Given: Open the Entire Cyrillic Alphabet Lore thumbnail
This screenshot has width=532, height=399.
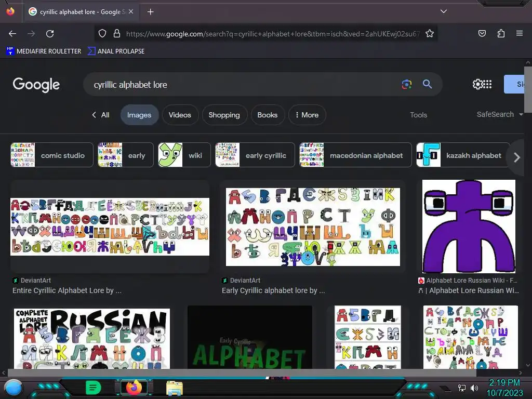Looking at the screenshot, I should (x=110, y=227).
